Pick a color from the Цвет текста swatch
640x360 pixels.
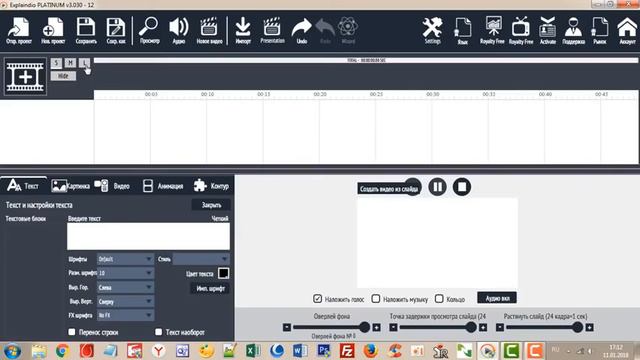point(223,273)
